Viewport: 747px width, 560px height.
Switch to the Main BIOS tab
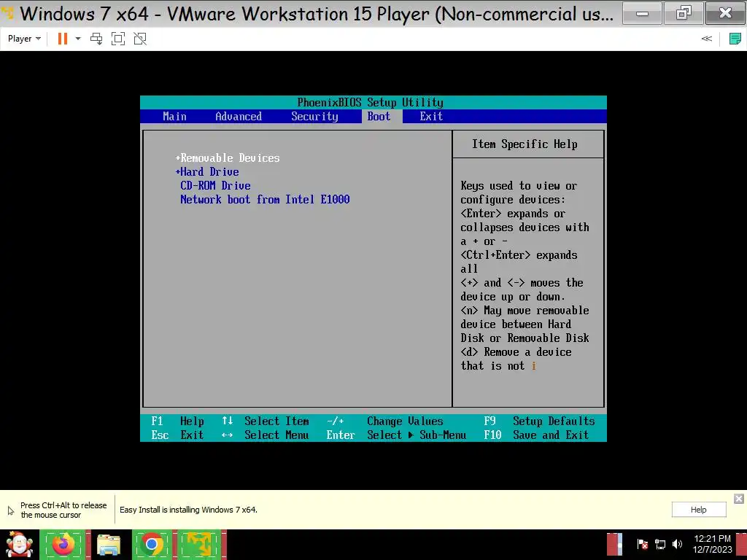coord(174,117)
